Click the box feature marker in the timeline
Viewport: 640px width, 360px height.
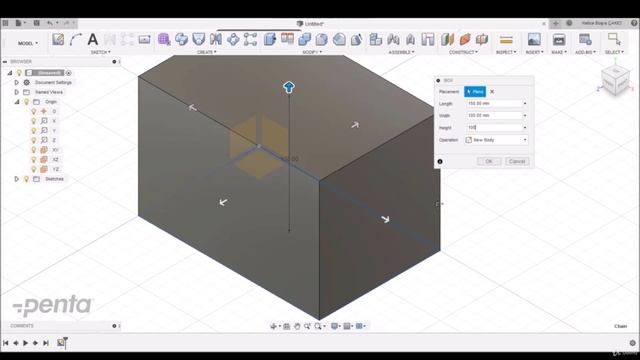pyautogui.click(x=61, y=343)
